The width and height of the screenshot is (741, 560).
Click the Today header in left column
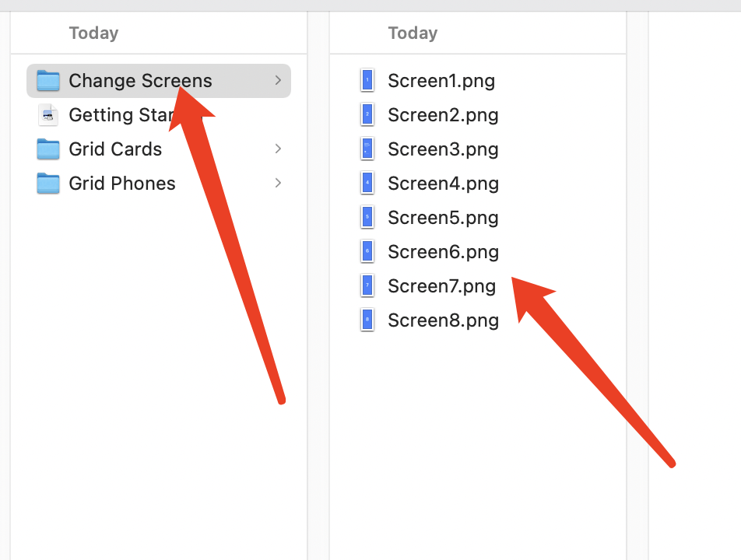click(93, 33)
